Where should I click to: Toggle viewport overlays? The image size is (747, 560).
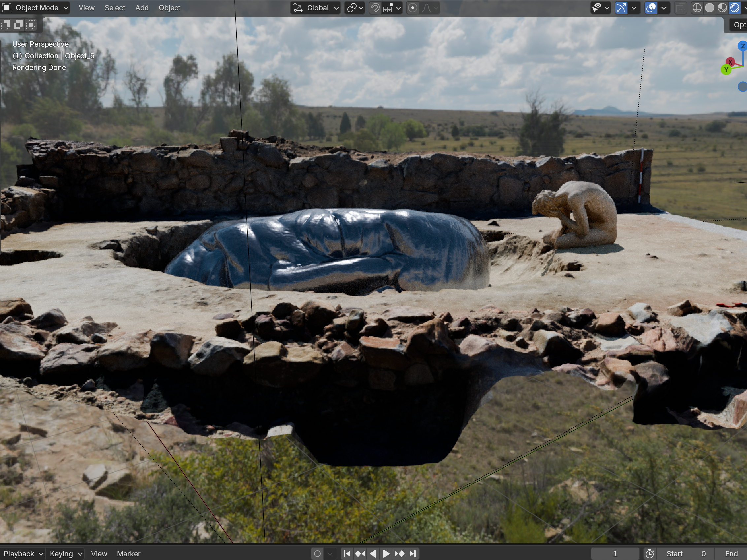pos(651,8)
